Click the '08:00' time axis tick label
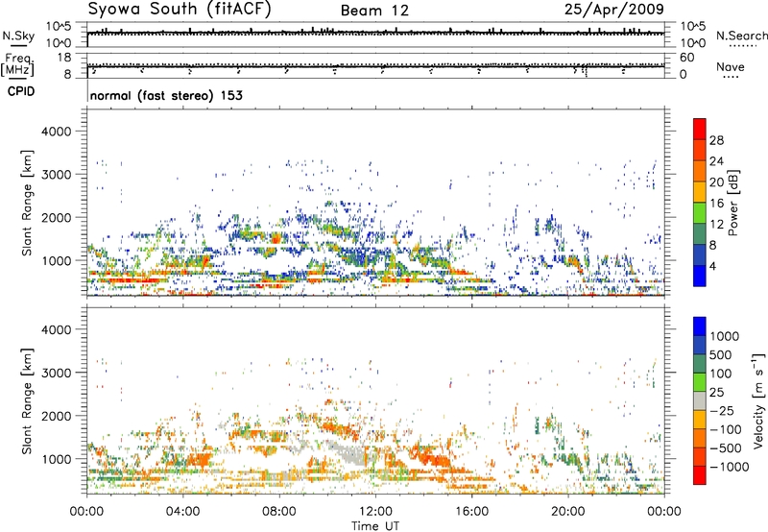Image resolution: width=768 pixels, height=532 pixels. tap(279, 512)
